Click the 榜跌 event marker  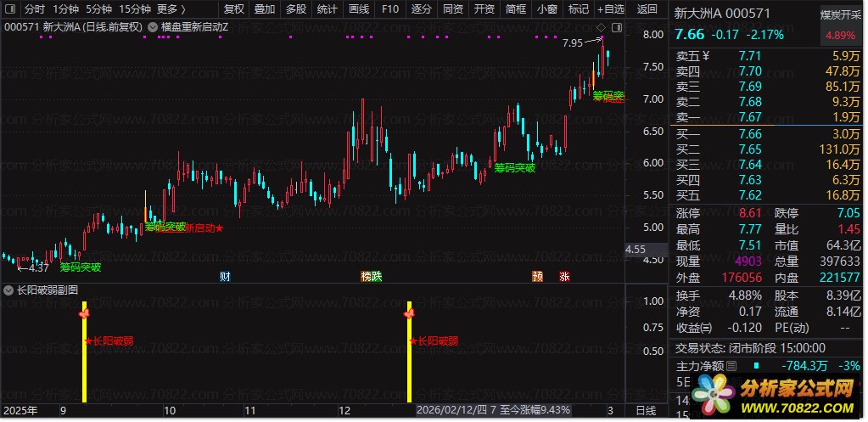pyautogui.click(x=372, y=277)
